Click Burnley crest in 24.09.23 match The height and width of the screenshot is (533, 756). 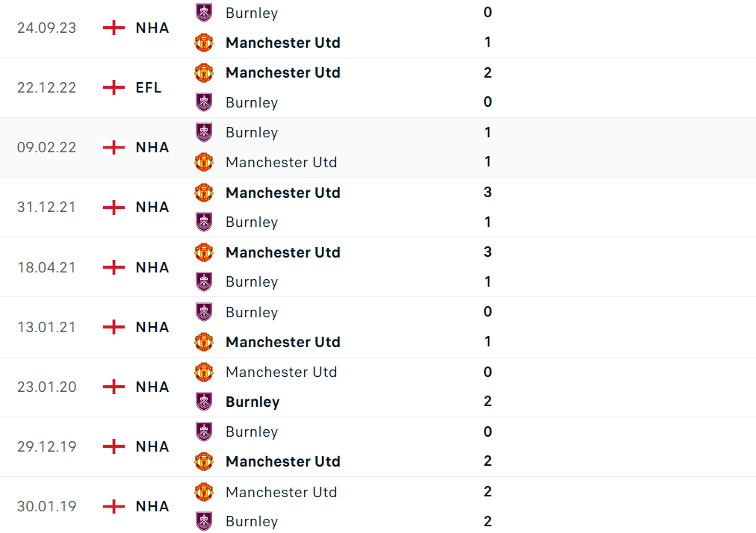coord(204,13)
